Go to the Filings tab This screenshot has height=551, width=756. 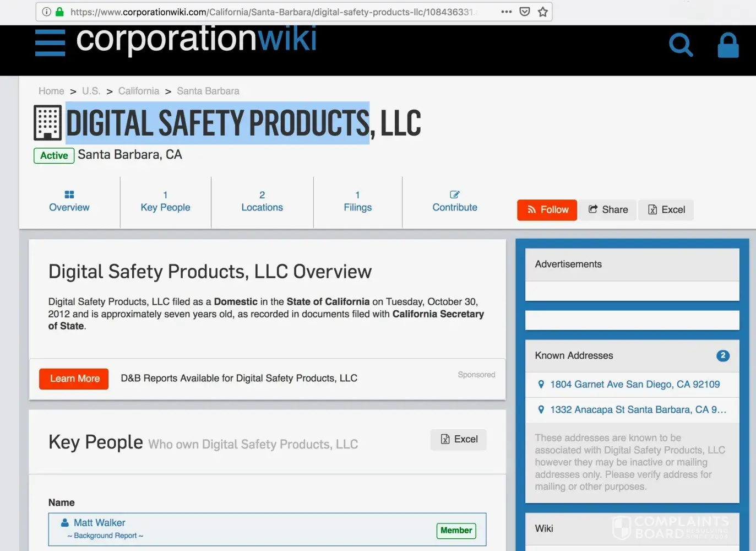coord(357,202)
